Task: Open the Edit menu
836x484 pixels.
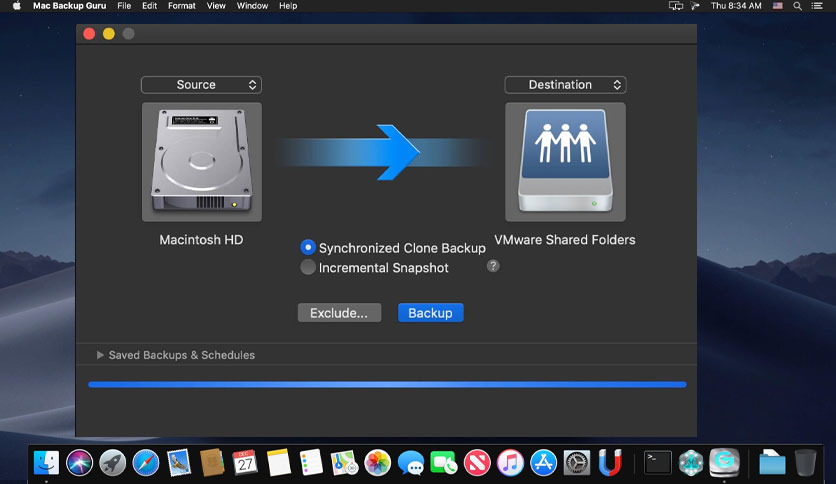Action: pos(149,6)
